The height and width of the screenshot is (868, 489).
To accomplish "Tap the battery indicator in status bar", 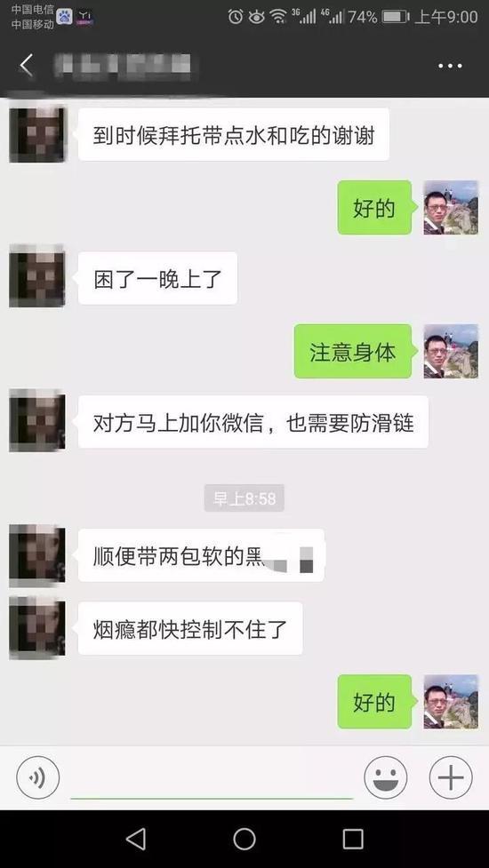I will point(396,17).
